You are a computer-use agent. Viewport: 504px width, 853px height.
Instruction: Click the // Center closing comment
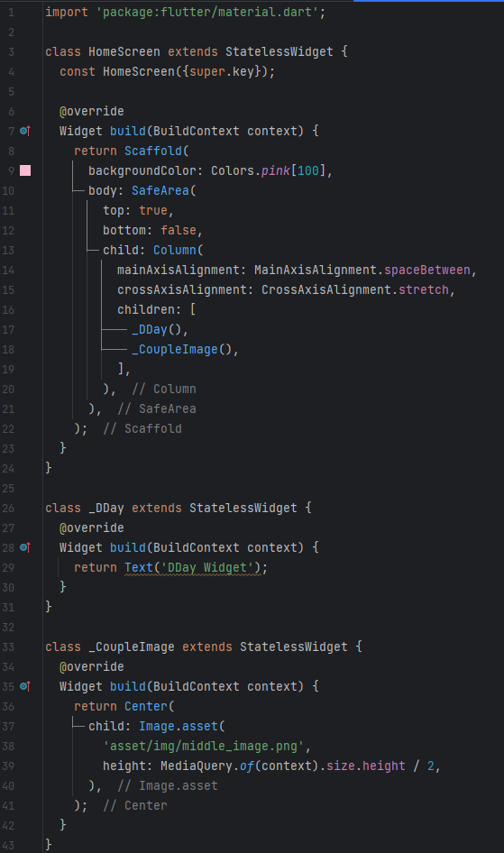pos(135,806)
